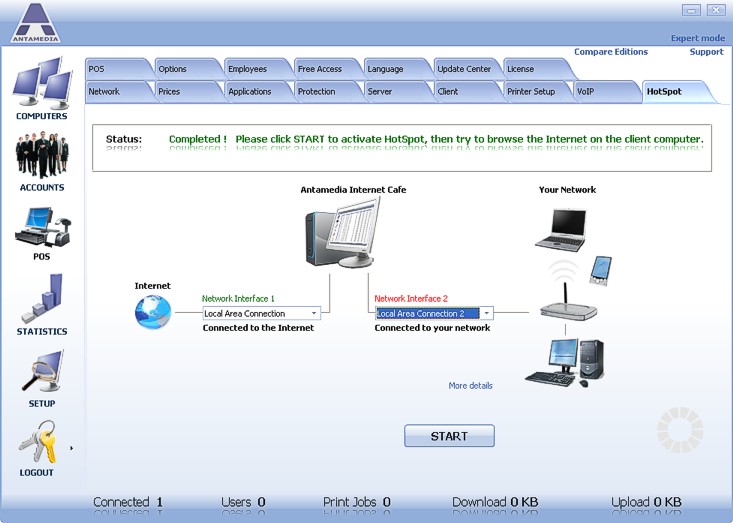Click the STATISTICS label
The height and width of the screenshot is (523, 733).
coord(42,331)
